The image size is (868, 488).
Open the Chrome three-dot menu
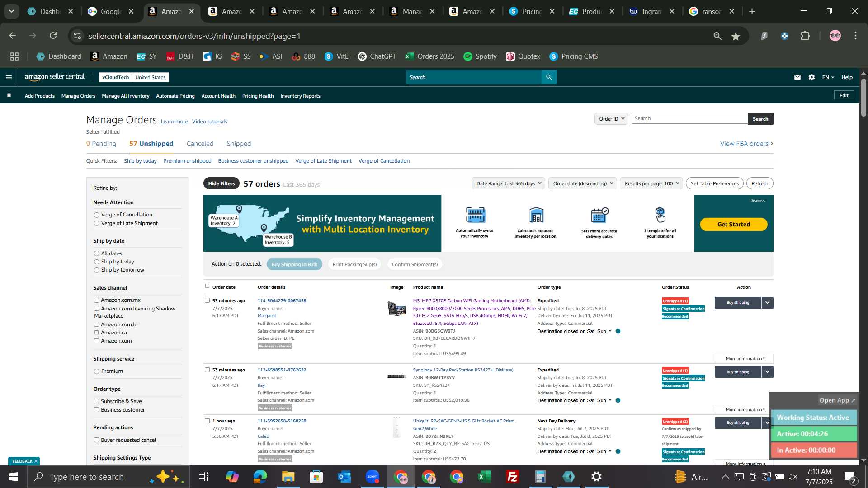point(856,36)
